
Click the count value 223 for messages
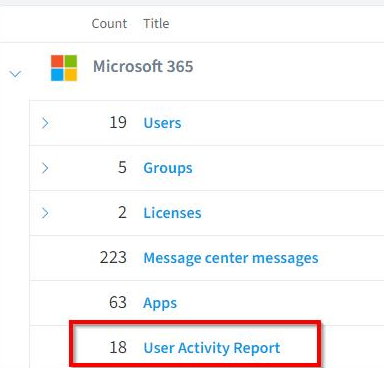(x=113, y=258)
